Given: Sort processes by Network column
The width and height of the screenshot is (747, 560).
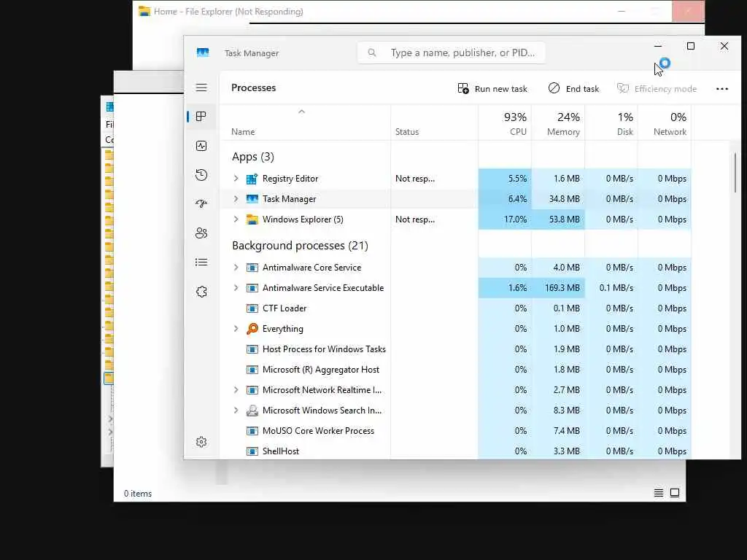Looking at the screenshot, I should pyautogui.click(x=665, y=123).
